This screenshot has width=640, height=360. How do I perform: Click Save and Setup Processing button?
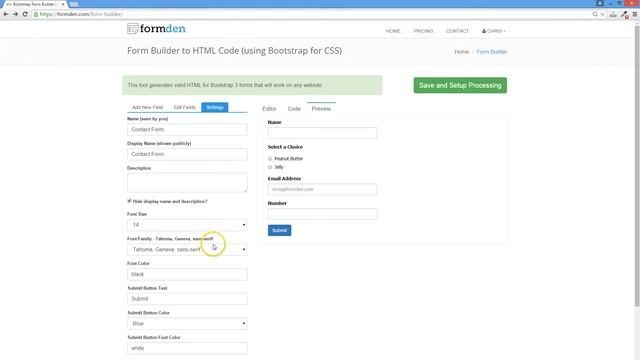(460, 85)
